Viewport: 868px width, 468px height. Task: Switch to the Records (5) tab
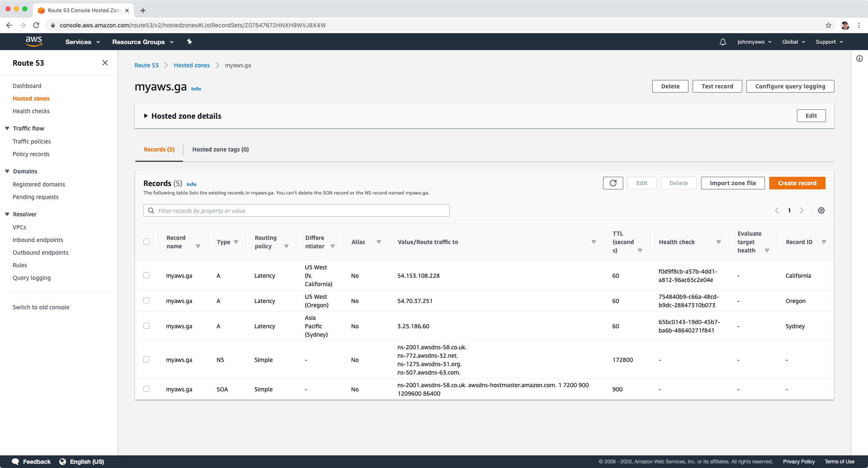(x=159, y=149)
